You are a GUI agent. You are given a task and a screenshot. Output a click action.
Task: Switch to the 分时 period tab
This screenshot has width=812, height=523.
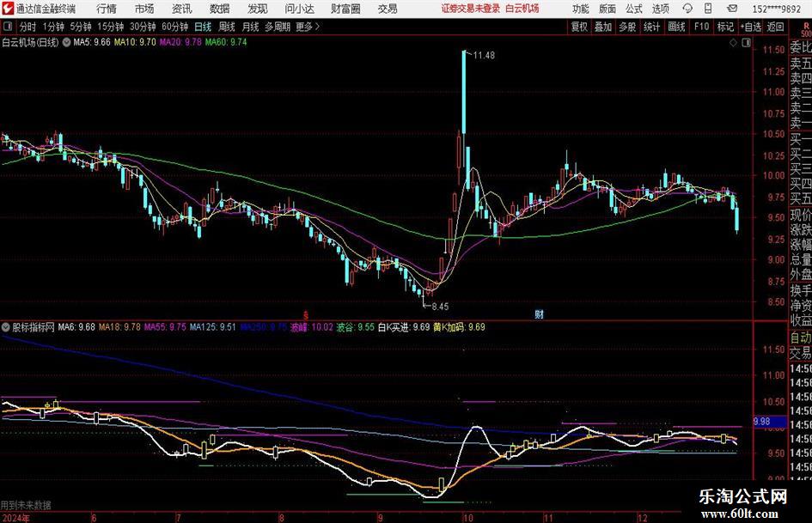coord(27,27)
